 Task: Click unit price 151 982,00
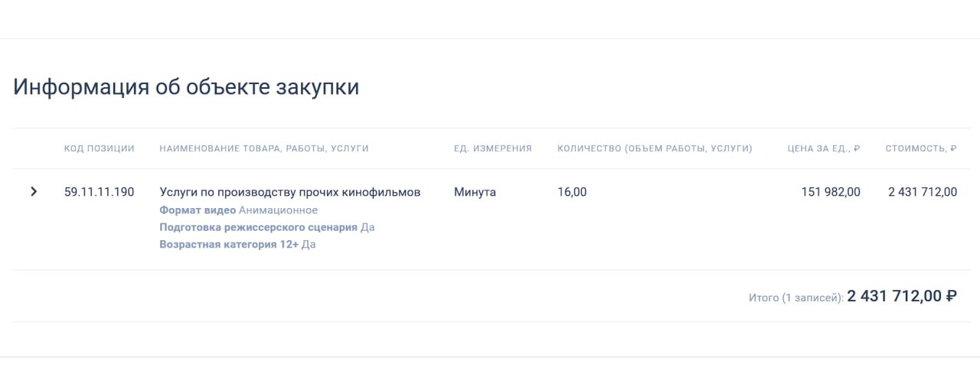[831, 192]
